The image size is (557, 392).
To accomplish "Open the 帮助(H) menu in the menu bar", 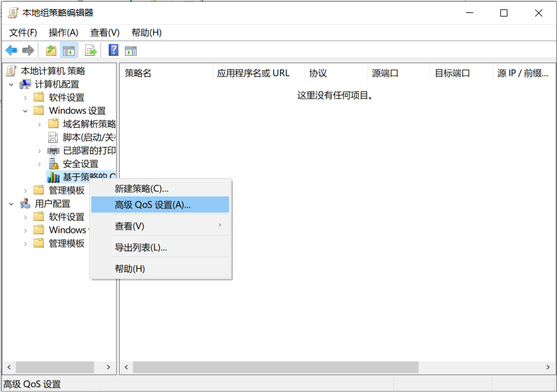I will tap(146, 32).
